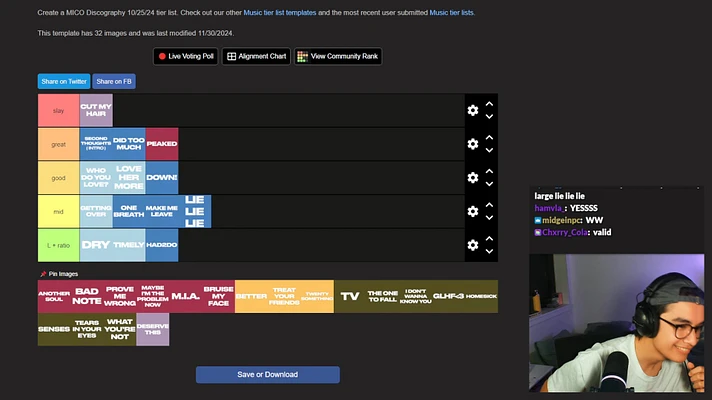Open settings gear for the good tier

(473, 178)
